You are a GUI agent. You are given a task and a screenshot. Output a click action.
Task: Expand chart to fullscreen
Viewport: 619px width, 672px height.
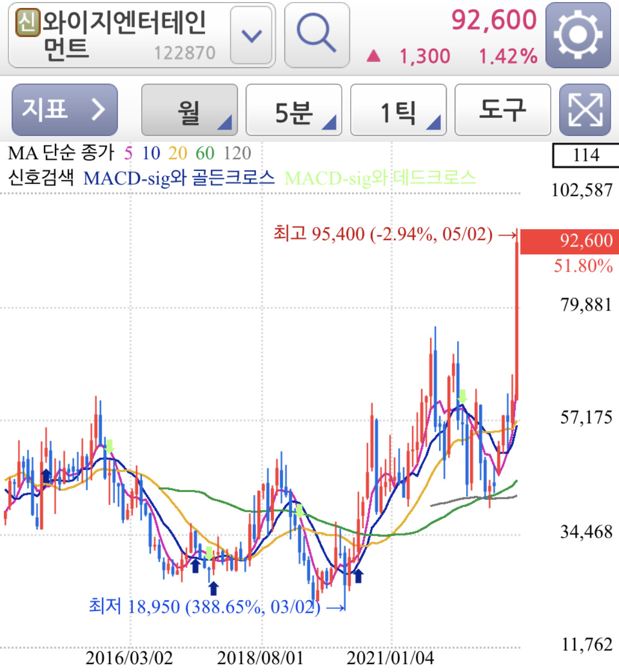(585, 110)
